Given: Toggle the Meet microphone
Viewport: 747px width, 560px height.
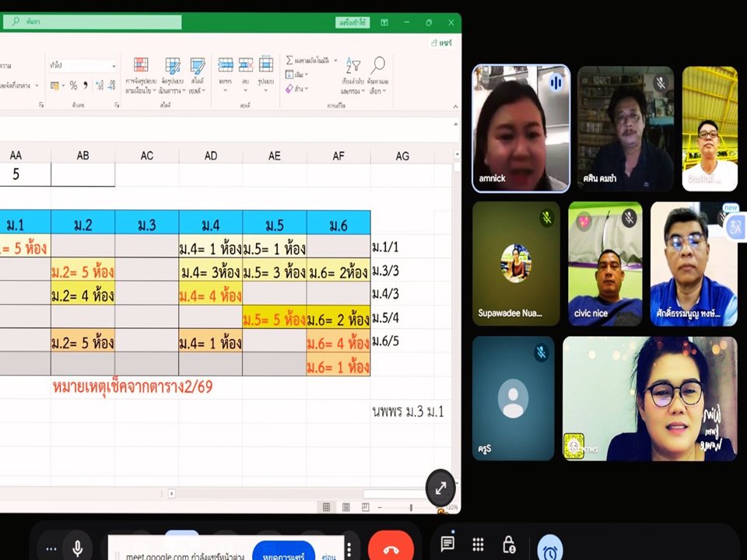Looking at the screenshot, I should click(78, 548).
